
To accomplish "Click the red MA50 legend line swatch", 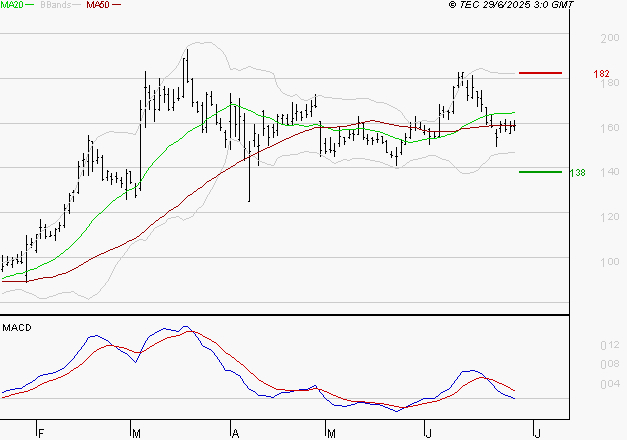I will coord(117,5).
